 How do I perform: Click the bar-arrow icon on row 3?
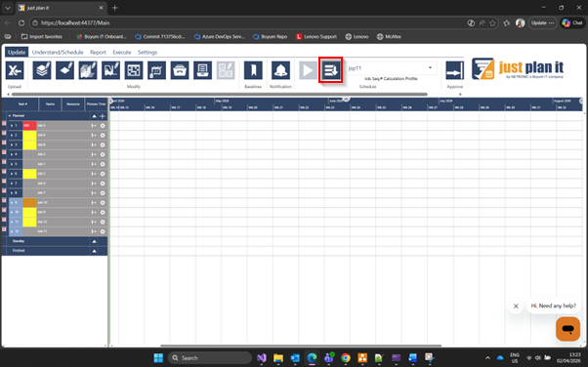94,144
